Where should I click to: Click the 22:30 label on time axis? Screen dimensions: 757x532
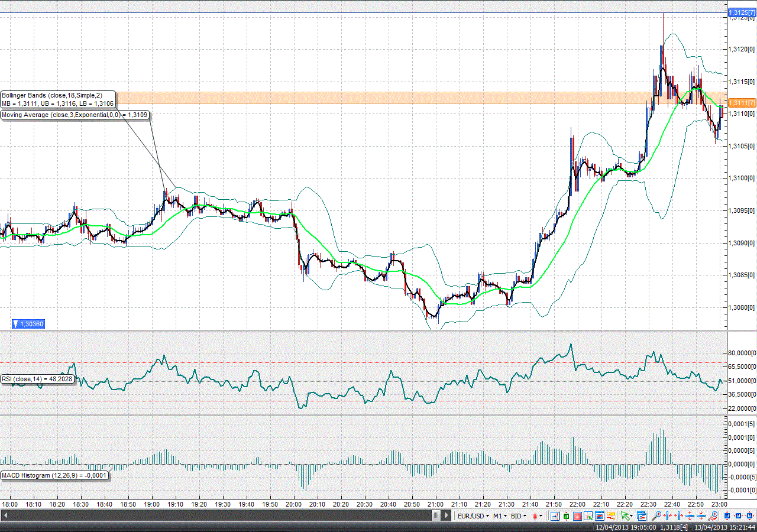tap(648, 504)
